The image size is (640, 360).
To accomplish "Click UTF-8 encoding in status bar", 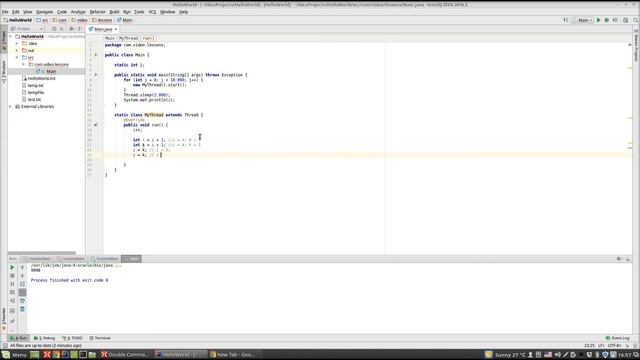I will tap(615, 346).
